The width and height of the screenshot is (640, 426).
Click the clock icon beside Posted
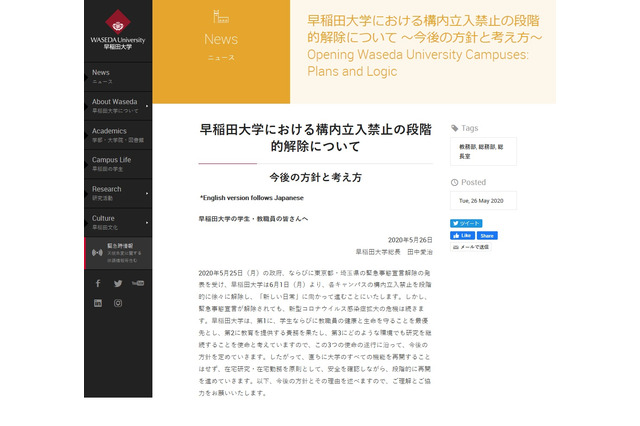click(x=454, y=182)
